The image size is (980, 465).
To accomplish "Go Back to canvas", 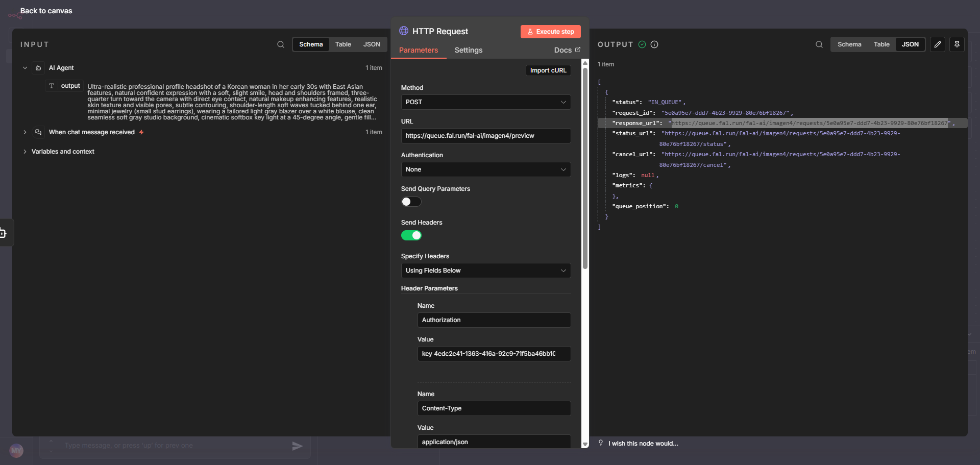I will click(46, 11).
